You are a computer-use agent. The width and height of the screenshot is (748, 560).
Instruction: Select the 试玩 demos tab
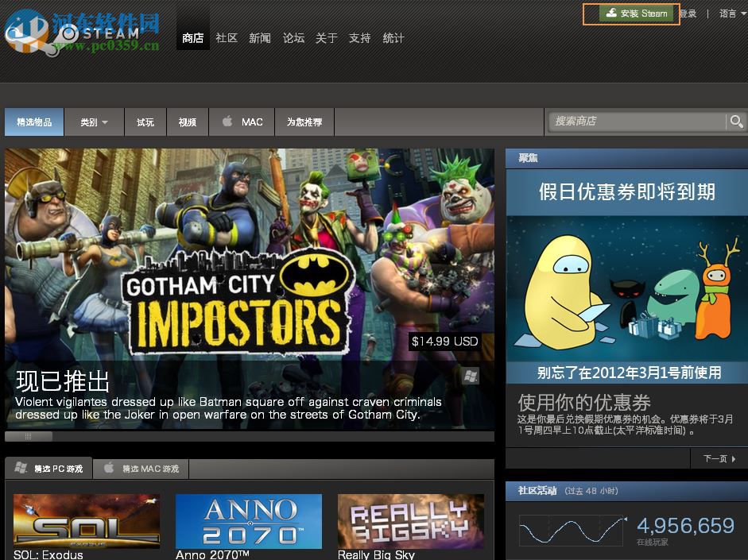pos(145,122)
